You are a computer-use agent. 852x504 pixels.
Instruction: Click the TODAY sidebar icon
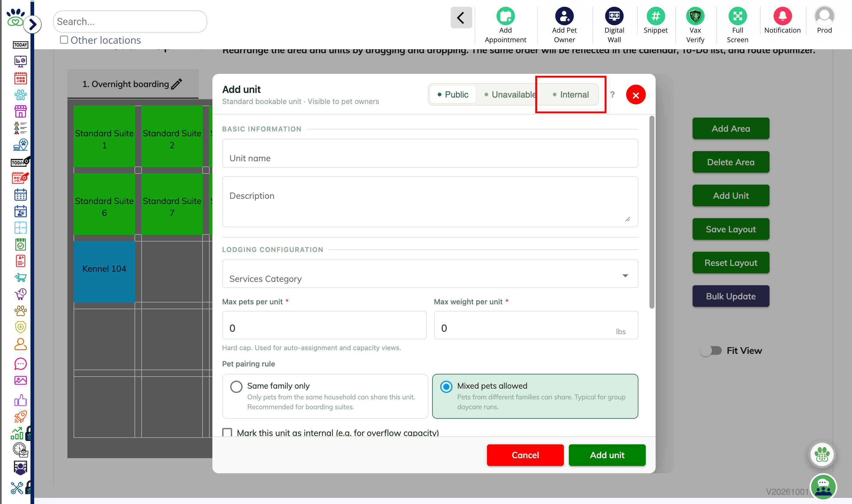coord(20,45)
